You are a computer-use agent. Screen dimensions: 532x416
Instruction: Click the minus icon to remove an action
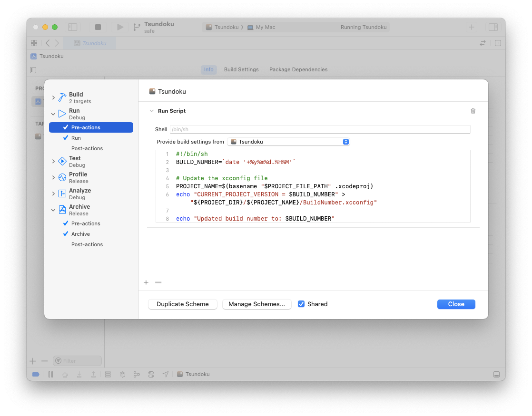click(158, 282)
